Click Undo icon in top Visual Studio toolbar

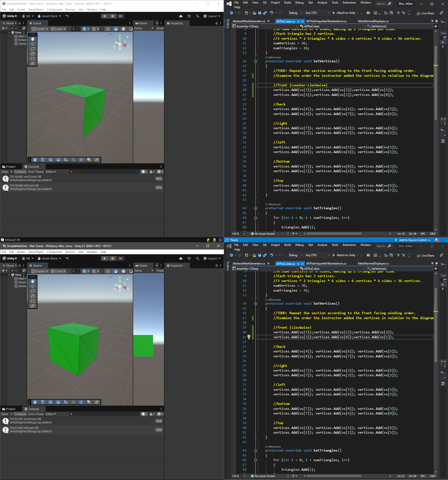coord(272,13)
